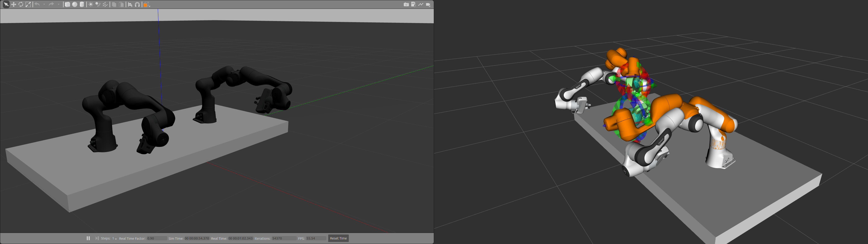
Task: Expand the undo history dropdown arrow
Action: tap(44, 4)
